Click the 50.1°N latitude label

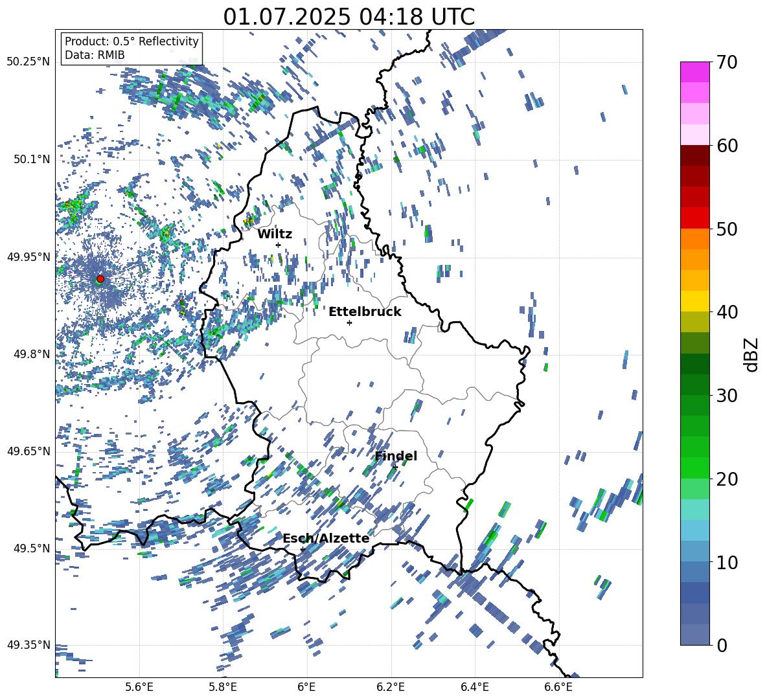[x=31, y=159]
